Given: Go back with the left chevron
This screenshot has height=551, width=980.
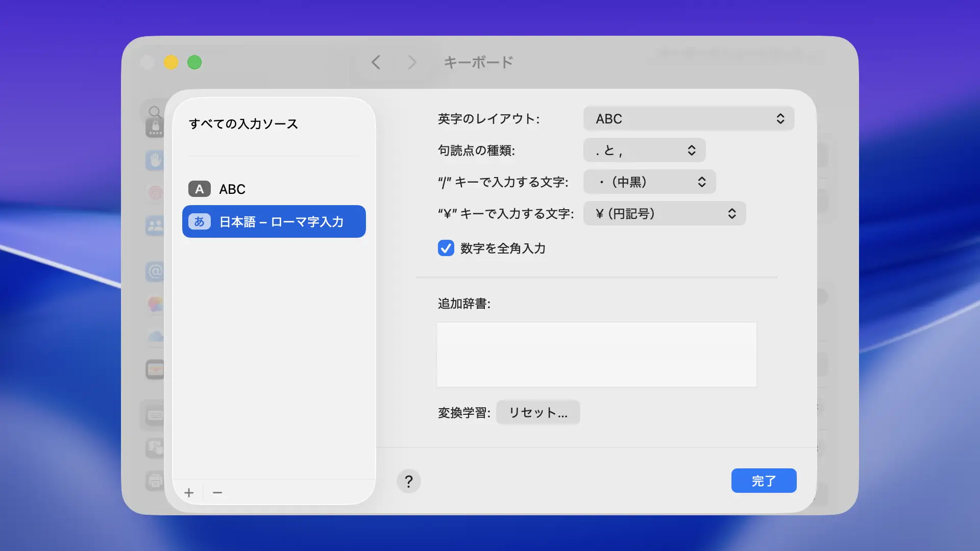Looking at the screenshot, I should tap(376, 62).
